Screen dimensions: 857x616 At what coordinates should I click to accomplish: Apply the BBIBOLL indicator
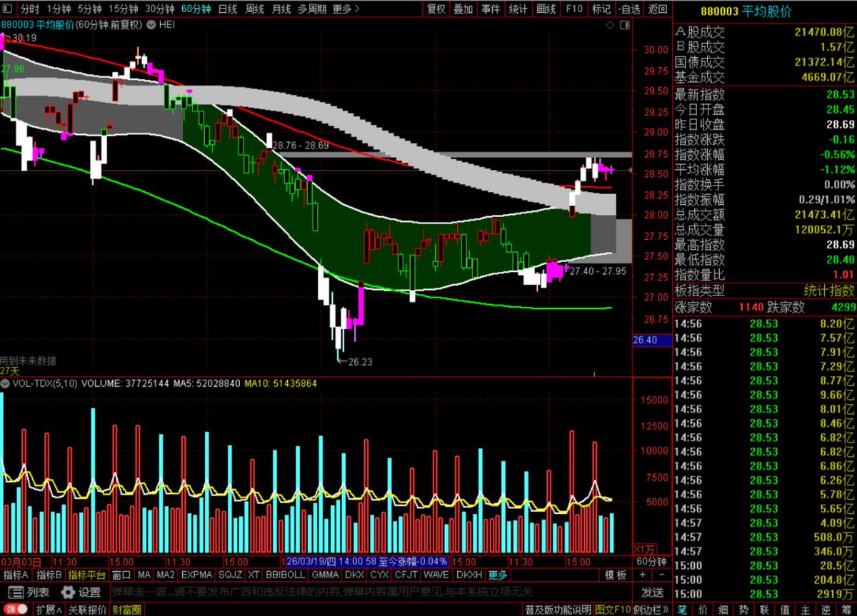click(x=284, y=575)
